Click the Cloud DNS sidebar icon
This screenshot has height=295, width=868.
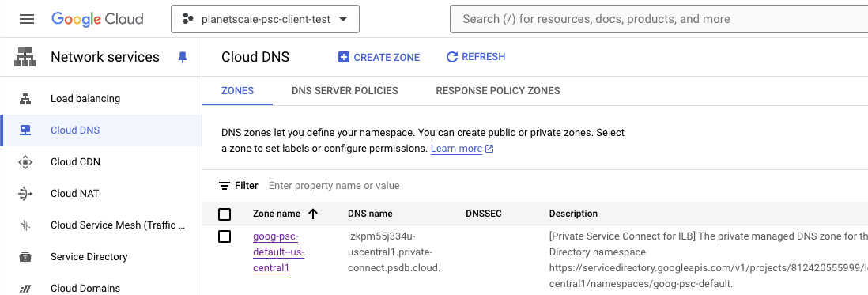25,130
